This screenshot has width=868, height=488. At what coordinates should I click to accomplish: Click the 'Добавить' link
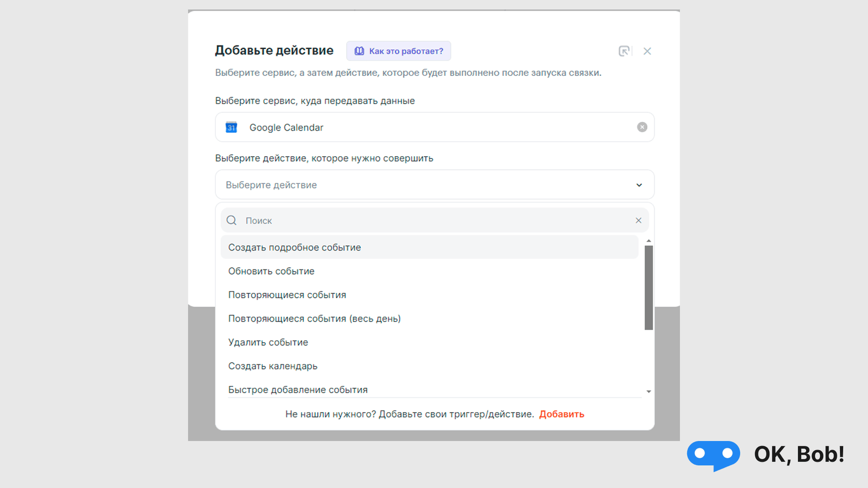click(561, 414)
